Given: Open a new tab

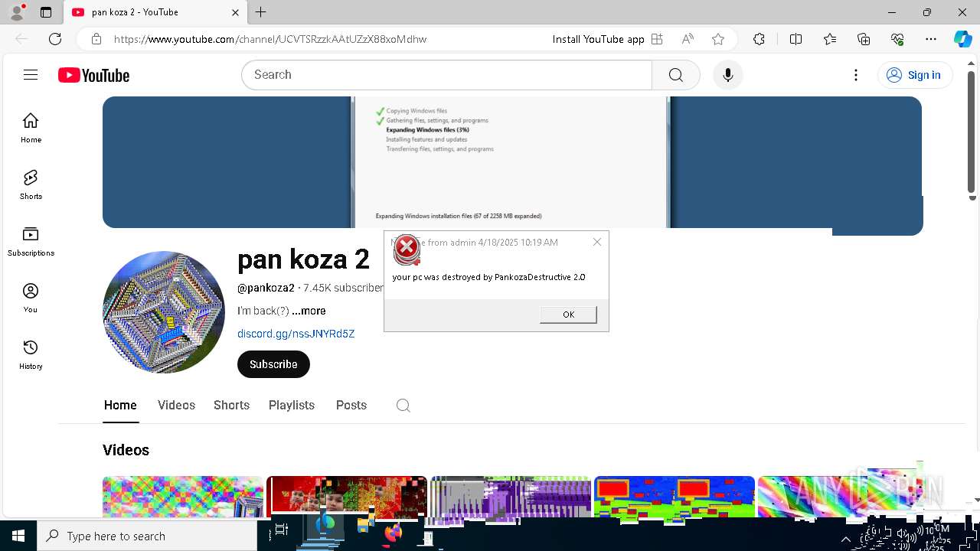Looking at the screenshot, I should tap(261, 12).
